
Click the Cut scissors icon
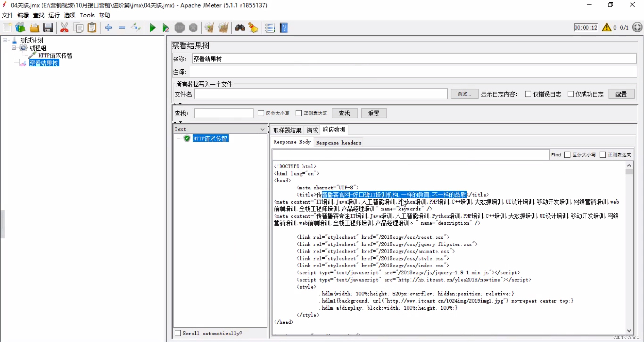click(64, 28)
